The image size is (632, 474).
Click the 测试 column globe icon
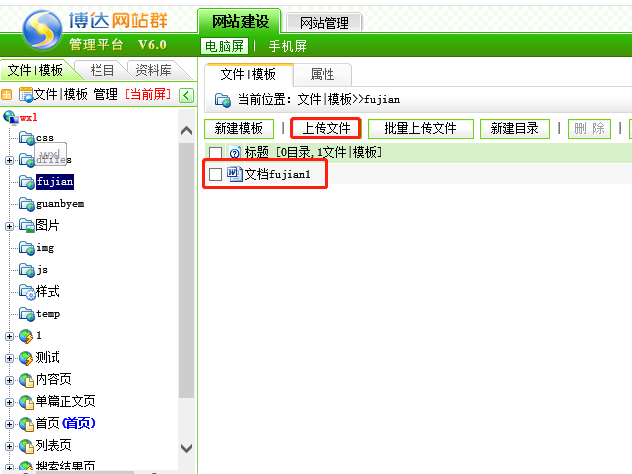click(26, 357)
